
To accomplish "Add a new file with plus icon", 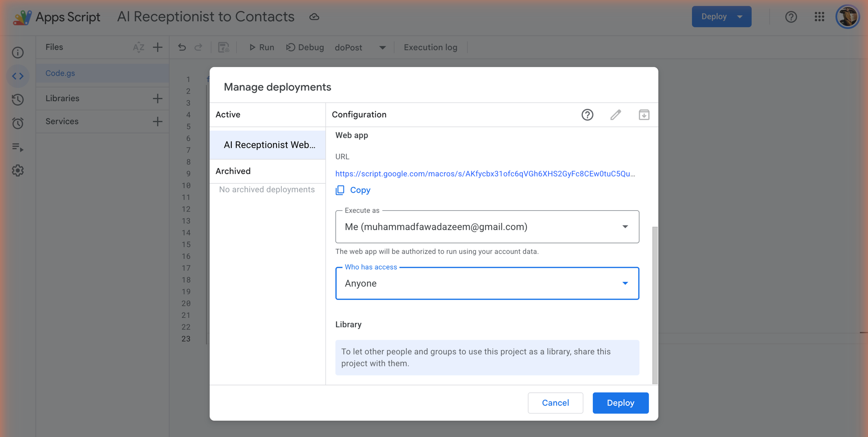I will point(158,47).
